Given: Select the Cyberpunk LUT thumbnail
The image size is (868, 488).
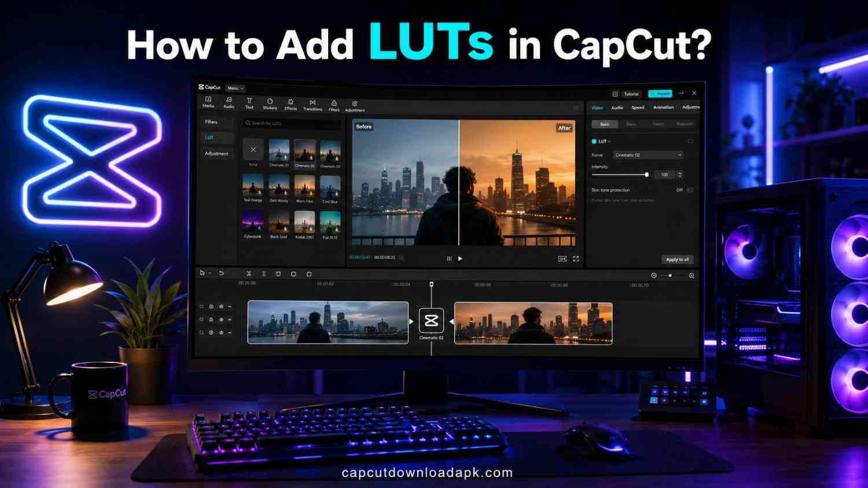Looking at the screenshot, I should click(252, 222).
